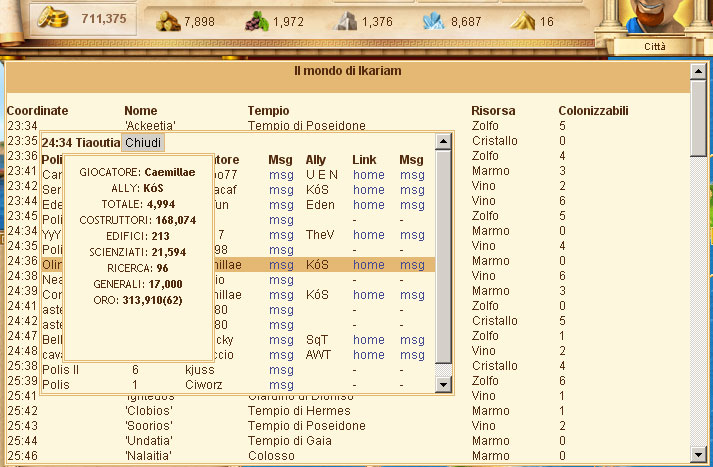Click the Ally column header in popup

click(x=316, y=160)
